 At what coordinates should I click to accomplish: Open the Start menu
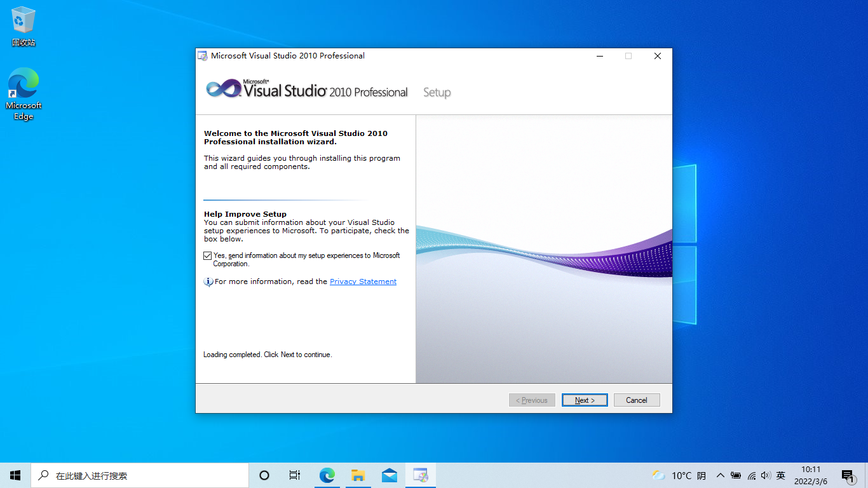[x=15, y=475]
